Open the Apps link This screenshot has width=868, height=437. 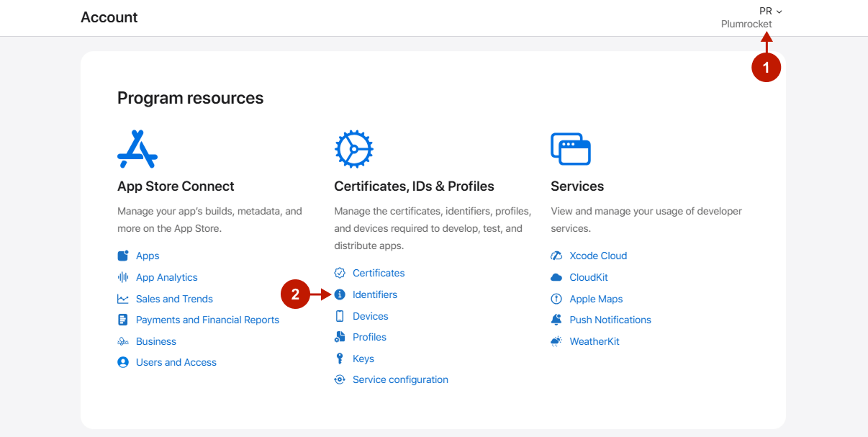[148, 256]
